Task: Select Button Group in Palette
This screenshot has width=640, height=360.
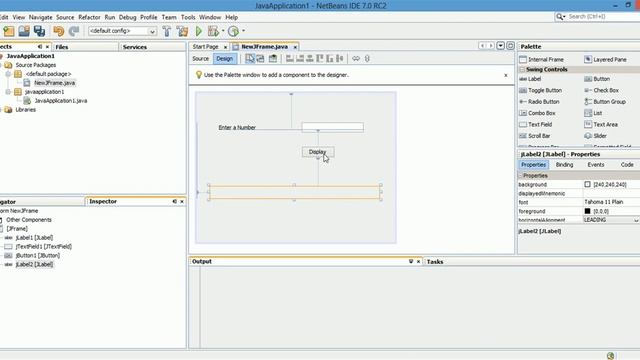Action: coord(605,102)
